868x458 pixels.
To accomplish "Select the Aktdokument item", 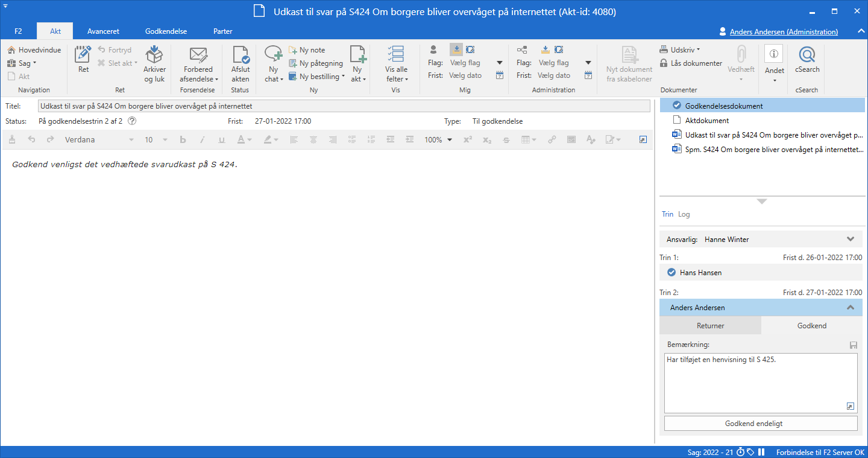I will (x=762, y=120).
